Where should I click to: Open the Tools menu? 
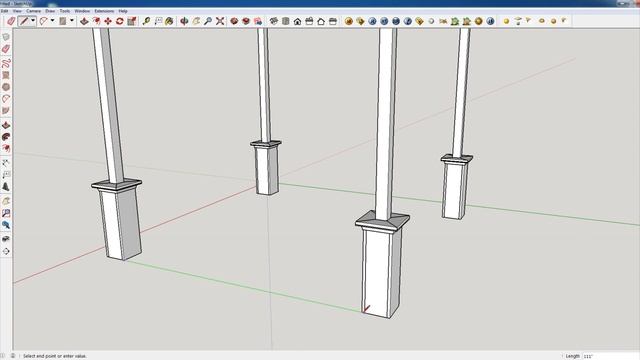(64, 11)
